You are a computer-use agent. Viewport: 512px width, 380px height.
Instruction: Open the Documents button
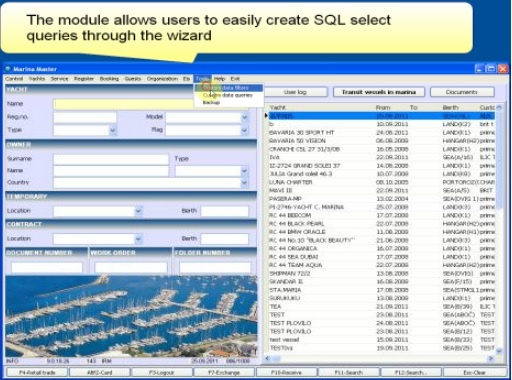(x=462, y=92)
